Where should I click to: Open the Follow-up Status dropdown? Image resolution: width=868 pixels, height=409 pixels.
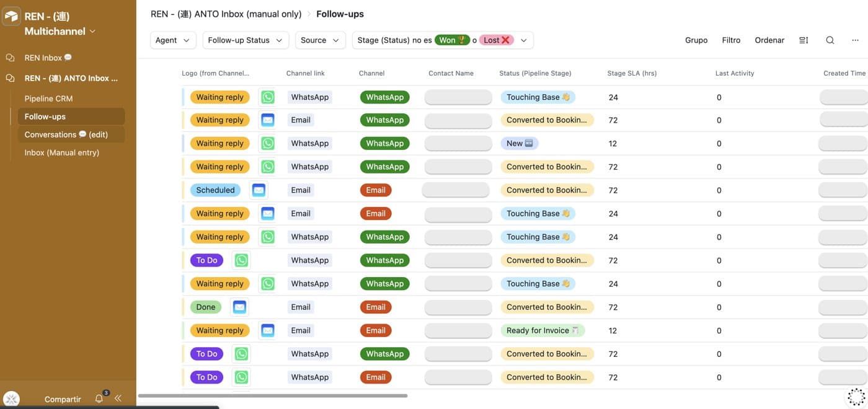click(x=246, y=40)
